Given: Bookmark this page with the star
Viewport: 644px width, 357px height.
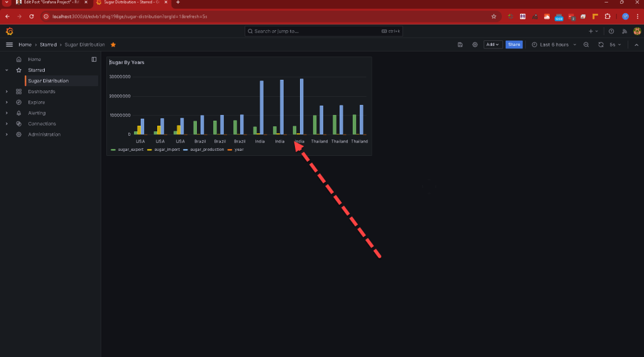Looking at the screenshot, I should (x=494, y=16).
